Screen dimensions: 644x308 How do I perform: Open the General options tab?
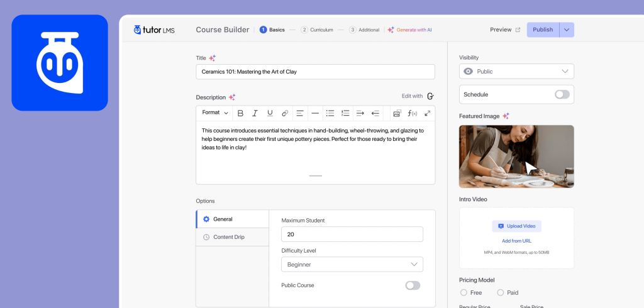point(233,219)
